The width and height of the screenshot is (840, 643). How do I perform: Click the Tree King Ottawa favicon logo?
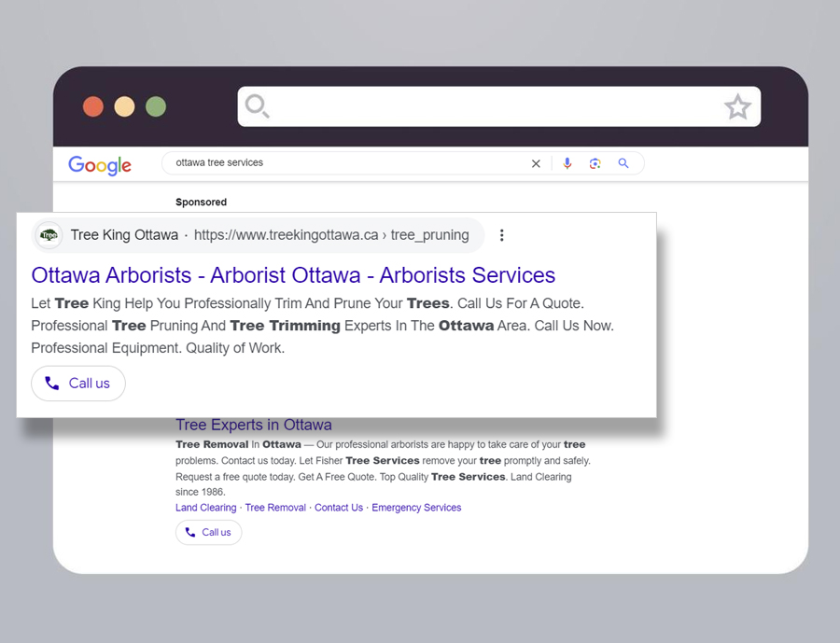coord(49,235)
